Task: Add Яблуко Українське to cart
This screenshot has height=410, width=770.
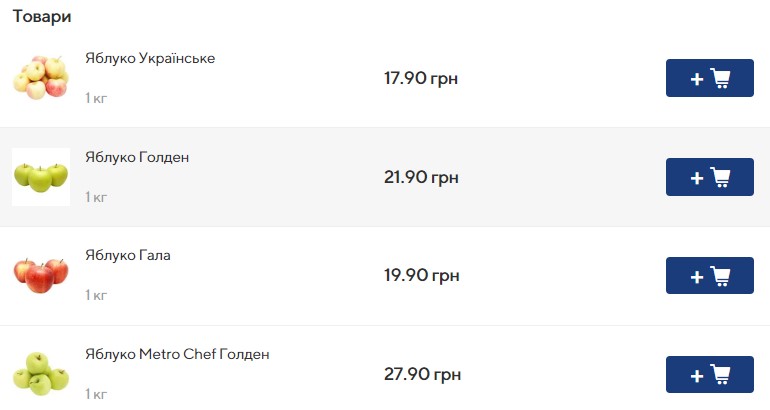Action: 709,78
